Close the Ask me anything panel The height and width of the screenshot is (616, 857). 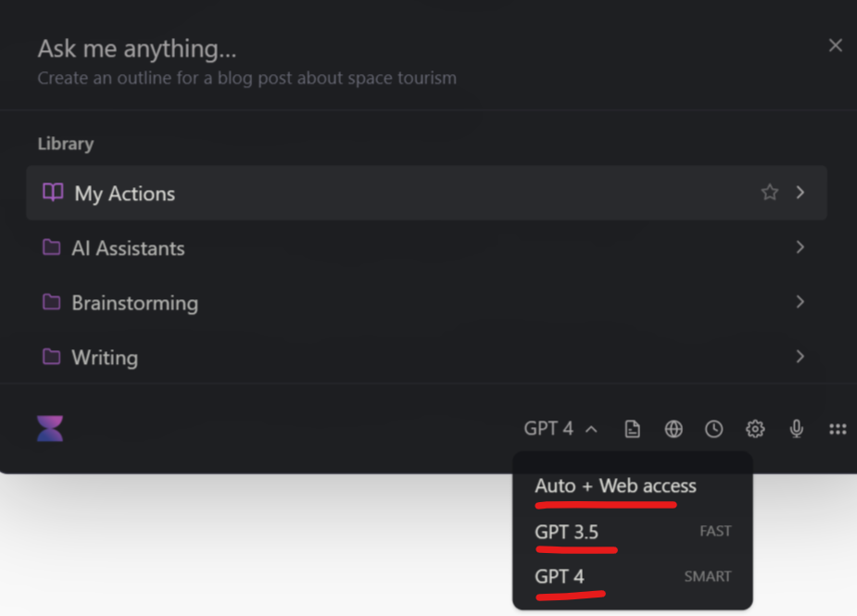click(835, 45)
